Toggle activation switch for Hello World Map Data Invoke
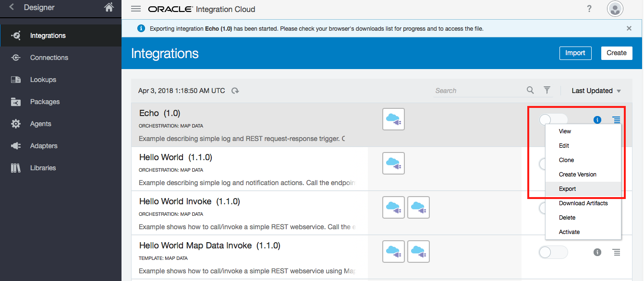Viewport: 644px width, 281px height. [553, 252]
